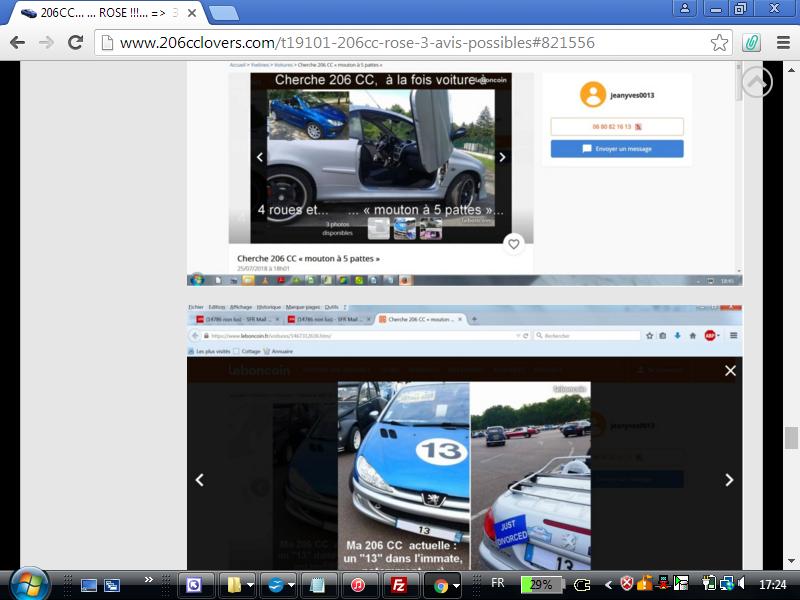Click the orange tray icon next to the shield

click(x=645, y=583)
